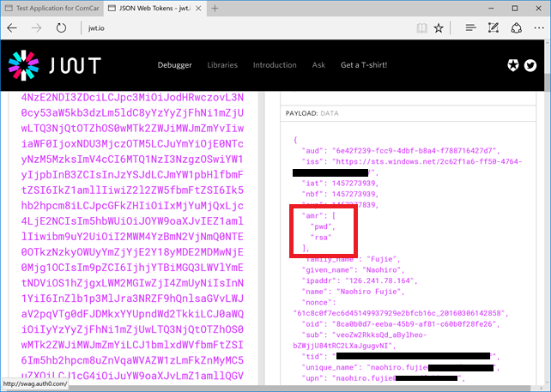551x392 pixels.
Task: Click the Share icon in toolbar
Action: (516, 28)
